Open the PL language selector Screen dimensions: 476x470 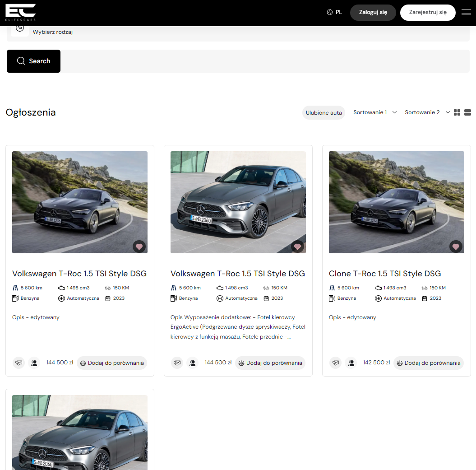334,13
